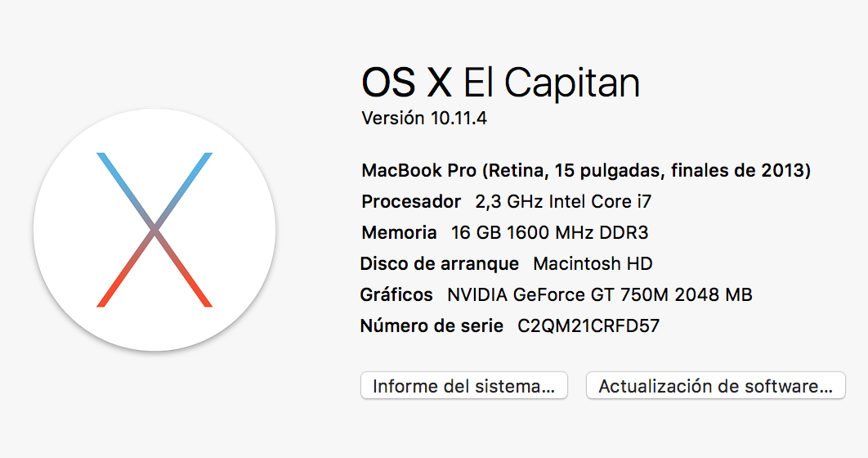Click the Gráficos label
The height and width of the screenshot is (458, 868).
396,295
